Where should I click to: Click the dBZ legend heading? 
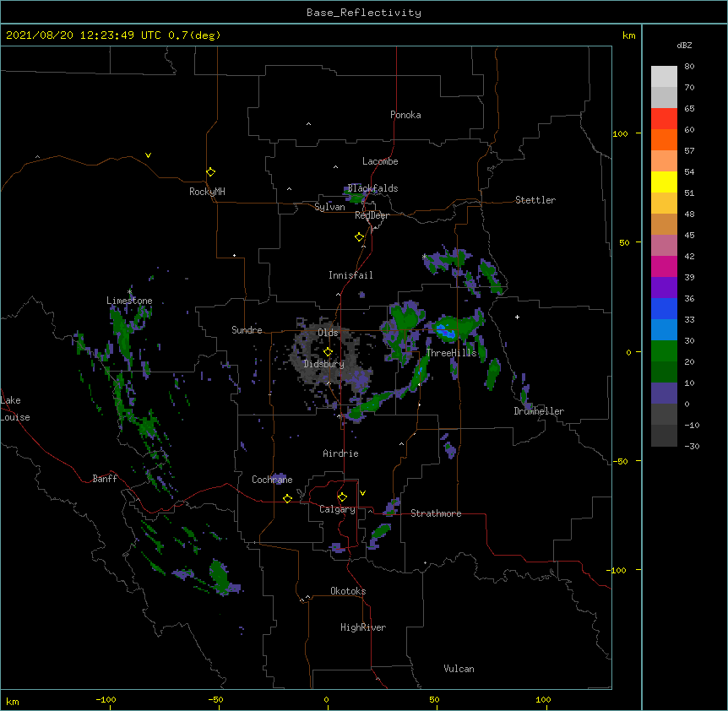pyautogui.click(x=684, y=45)
